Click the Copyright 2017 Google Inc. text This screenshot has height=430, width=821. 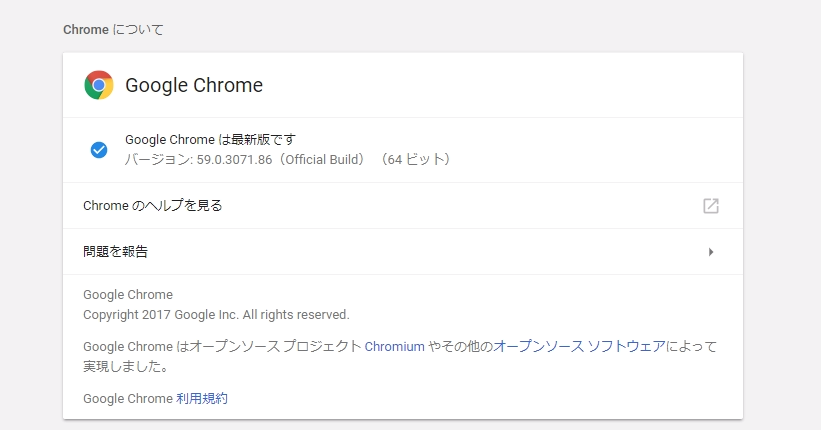point(216,315)
